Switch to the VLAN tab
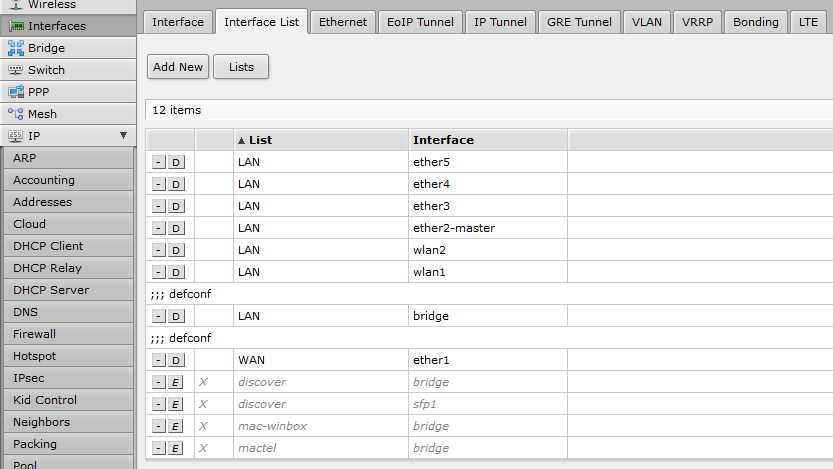 [647, 22]
